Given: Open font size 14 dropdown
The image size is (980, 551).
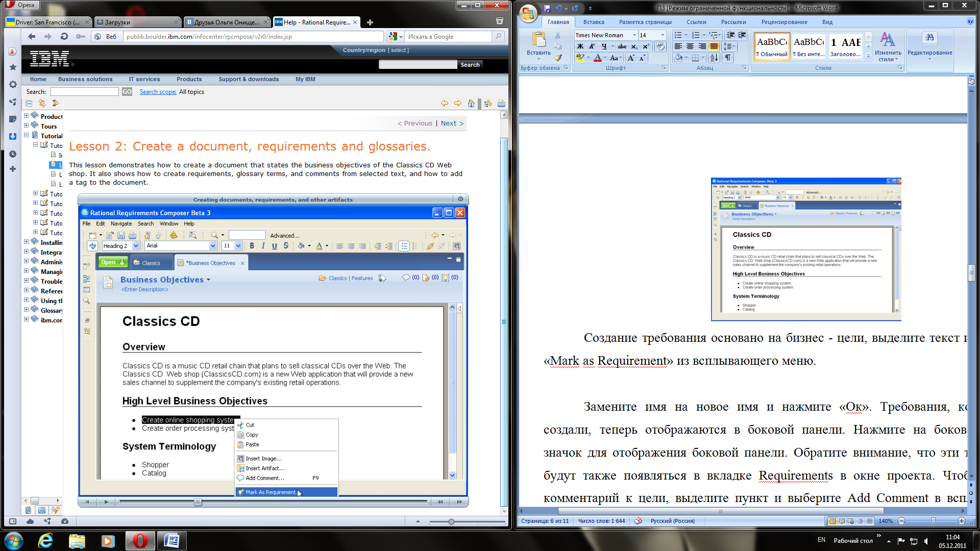Looking at the screenshot, I should [663, 35].
